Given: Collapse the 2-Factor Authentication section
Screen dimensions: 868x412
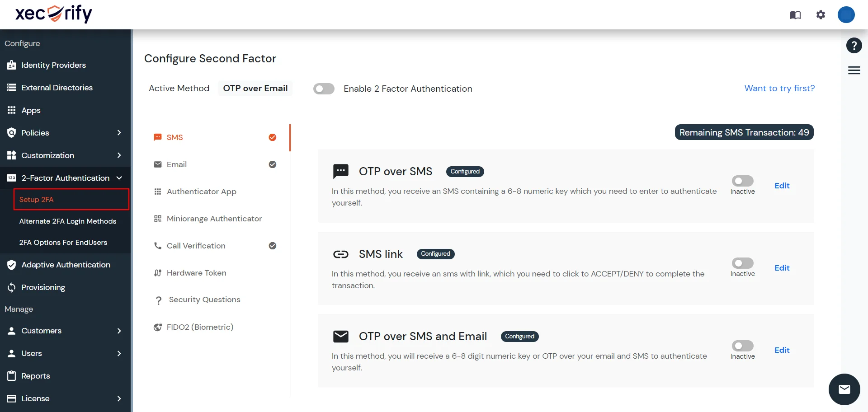Looking at the screenshot, I should (119, 178).
